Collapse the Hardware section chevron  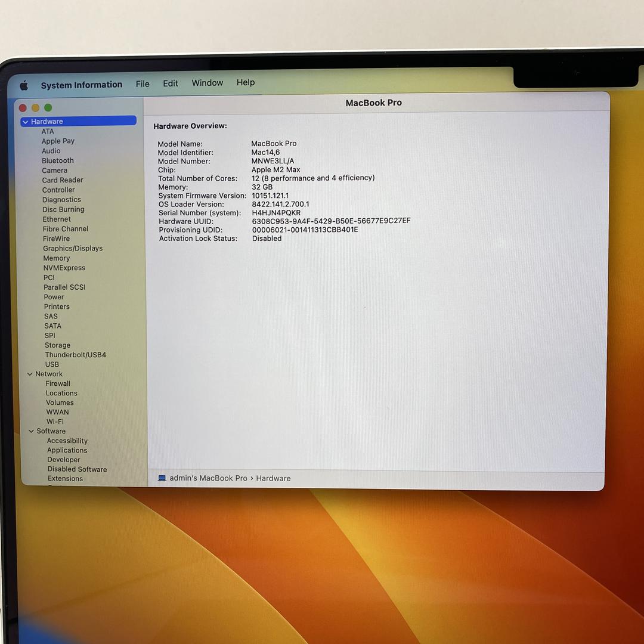[26, 122]
